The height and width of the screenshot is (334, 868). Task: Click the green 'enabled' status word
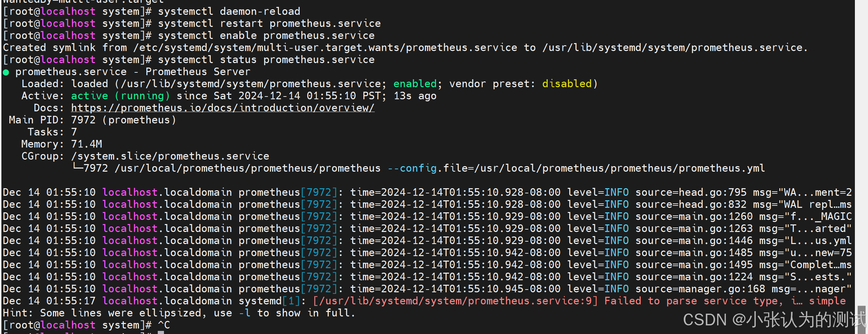[415, 84]
